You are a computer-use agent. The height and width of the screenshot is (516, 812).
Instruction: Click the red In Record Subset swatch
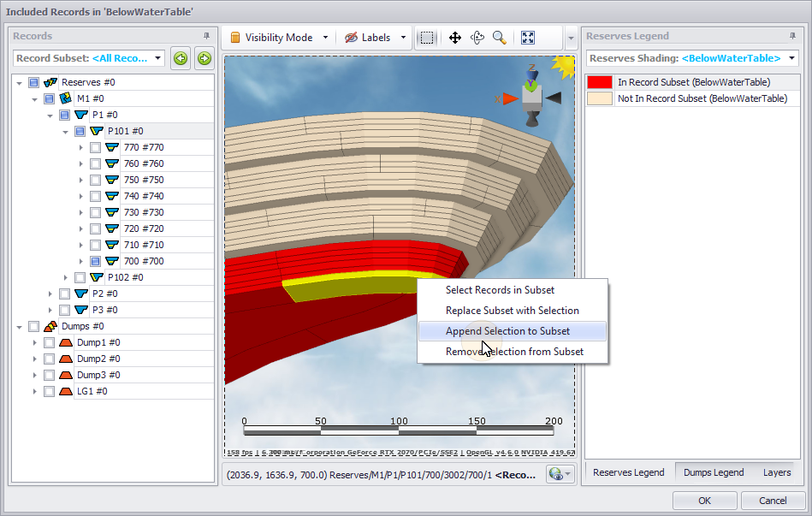[599, 82]
